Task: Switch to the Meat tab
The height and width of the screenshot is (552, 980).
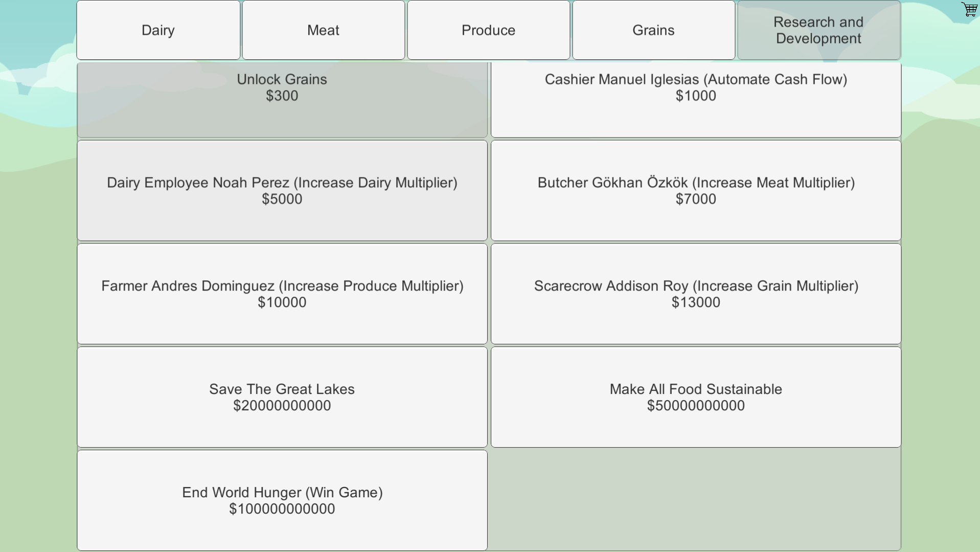Action: 323,30
